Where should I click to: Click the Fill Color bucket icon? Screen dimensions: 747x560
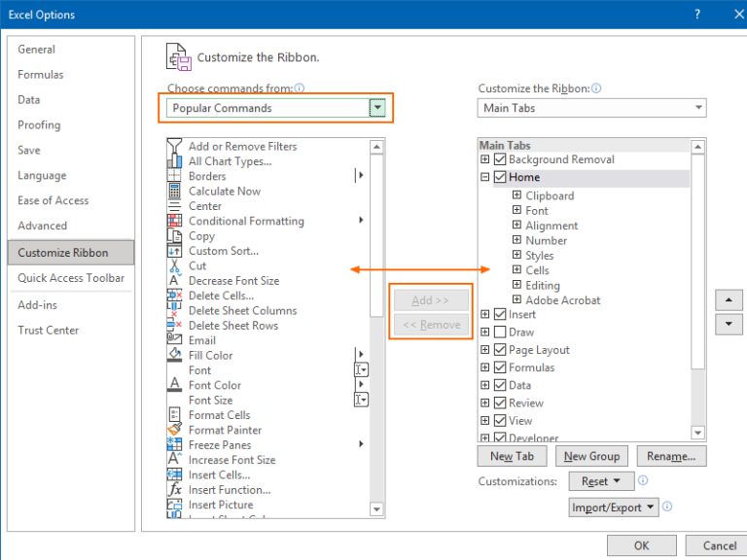click(x=174, y=356)
